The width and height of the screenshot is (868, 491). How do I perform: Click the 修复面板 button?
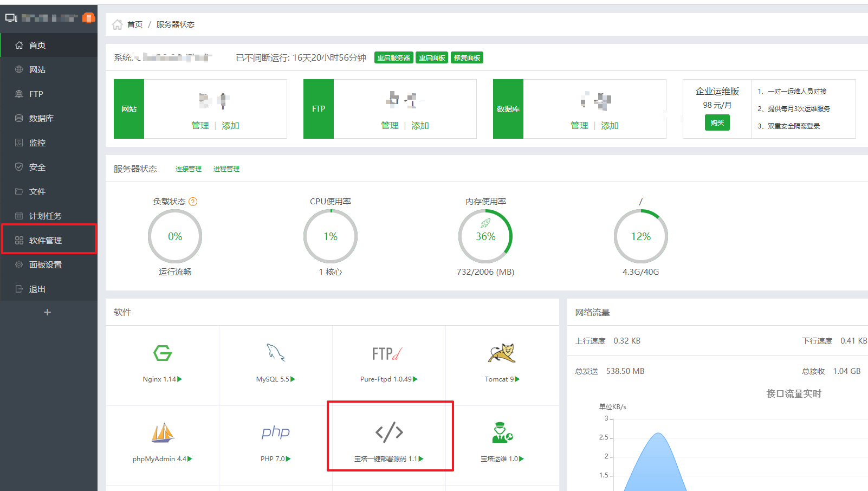467,57
